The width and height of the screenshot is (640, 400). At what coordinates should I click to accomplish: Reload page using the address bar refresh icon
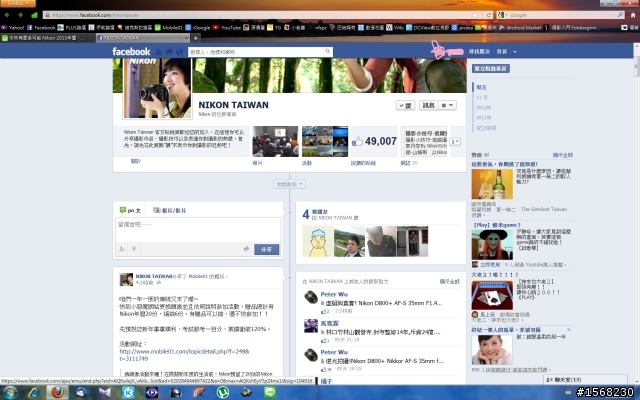pos(489,15)
